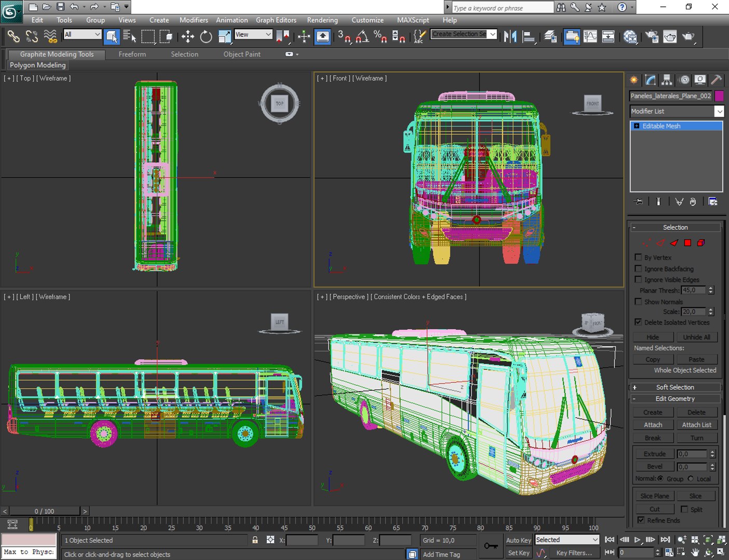
Task: Click the Auto Key button
Action: [519, 540]
